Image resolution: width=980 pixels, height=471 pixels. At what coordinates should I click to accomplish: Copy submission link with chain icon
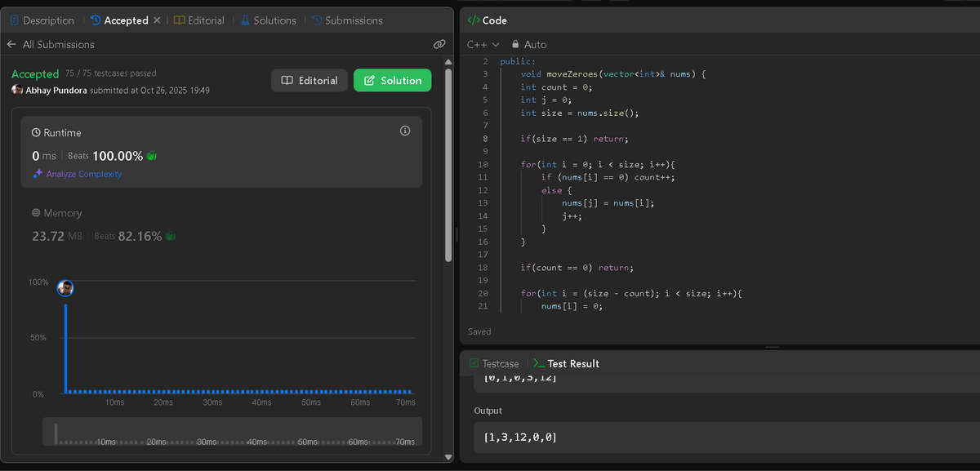tap(439, 44)
